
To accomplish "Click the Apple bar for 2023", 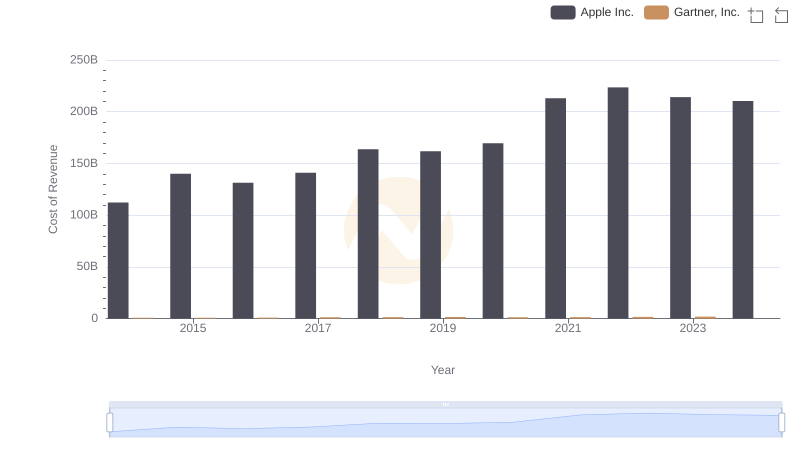I will [x=681, y=208].
